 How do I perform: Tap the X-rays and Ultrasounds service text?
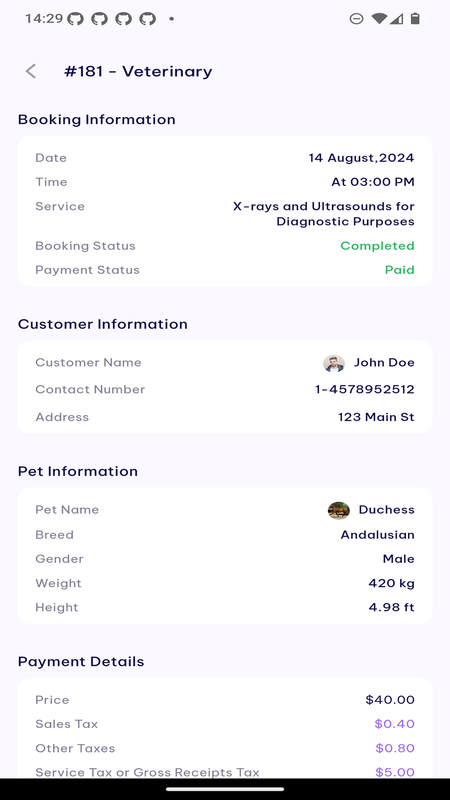pyautogui.click(x=323, y=214)
